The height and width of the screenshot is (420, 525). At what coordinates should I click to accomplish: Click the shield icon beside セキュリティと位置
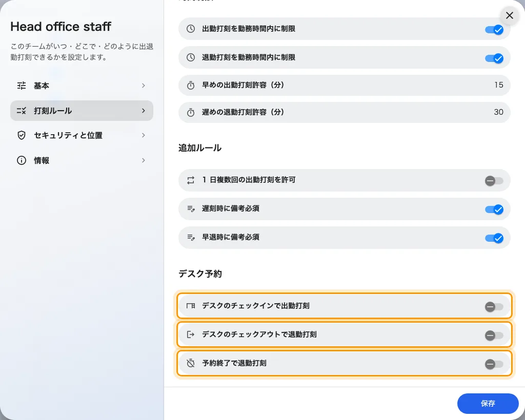[22, 135]
